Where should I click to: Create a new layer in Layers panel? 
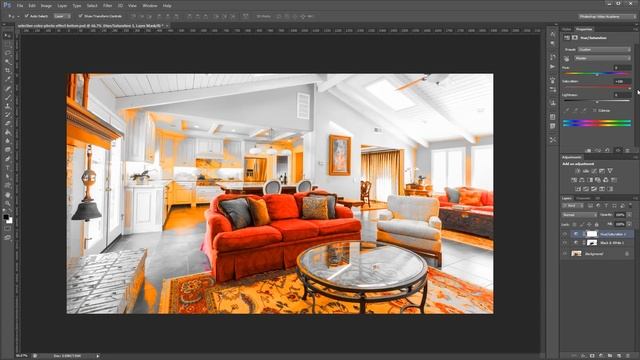(x=619, y=356)
